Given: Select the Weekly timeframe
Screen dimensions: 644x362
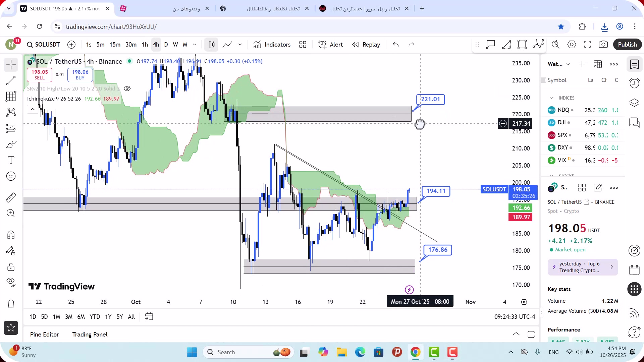Looking at the screenshot, I should [x=175, y=45].
